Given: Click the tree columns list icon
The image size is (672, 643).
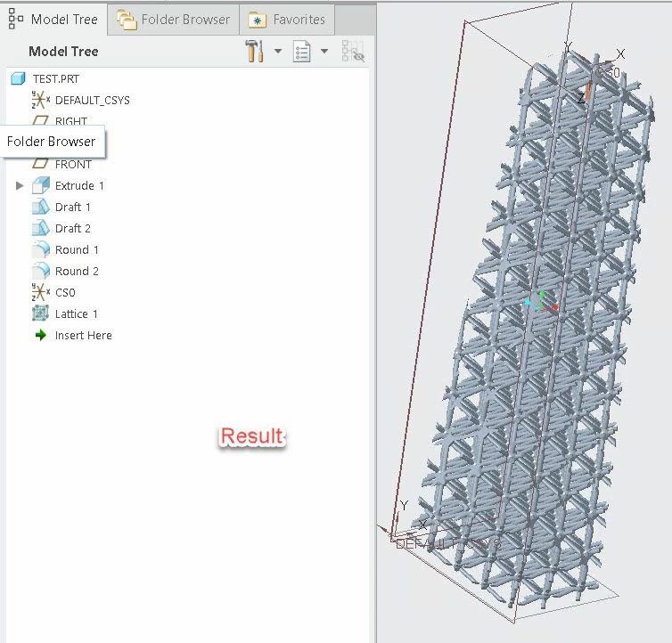Looking at the screenshot, I should [x=302, y=52].
